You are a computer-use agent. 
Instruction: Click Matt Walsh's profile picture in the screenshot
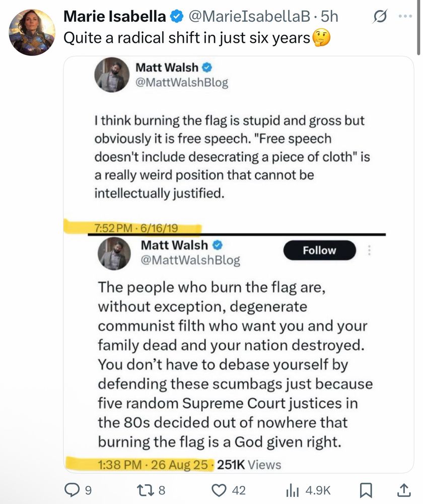(x=112, y=76)
